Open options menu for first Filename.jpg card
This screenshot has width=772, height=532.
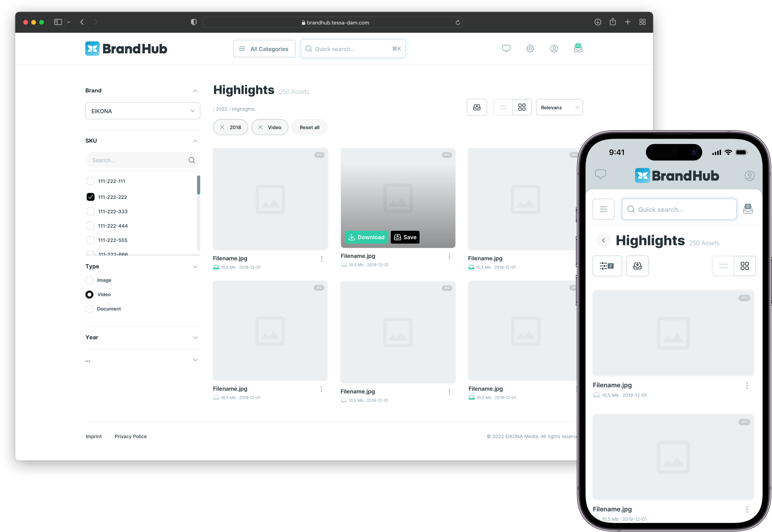tap(322, 259)
